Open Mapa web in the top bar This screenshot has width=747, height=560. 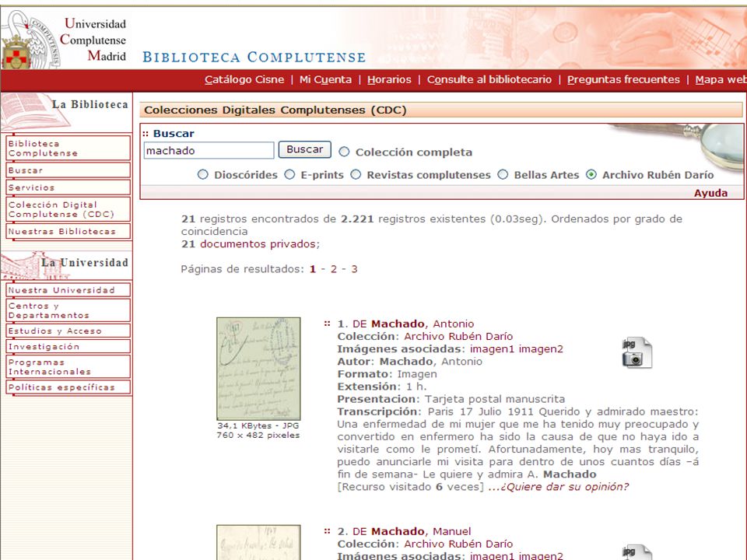[721, 79]
